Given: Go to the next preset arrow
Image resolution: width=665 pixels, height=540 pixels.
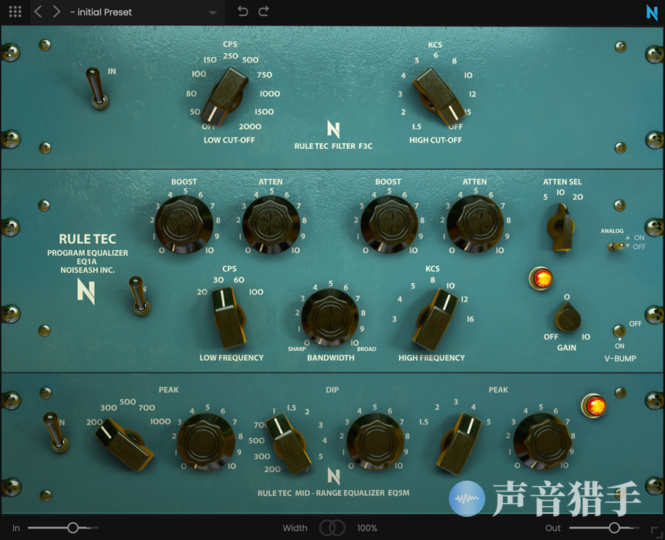Looking at the screenshot, I should 56,12.
